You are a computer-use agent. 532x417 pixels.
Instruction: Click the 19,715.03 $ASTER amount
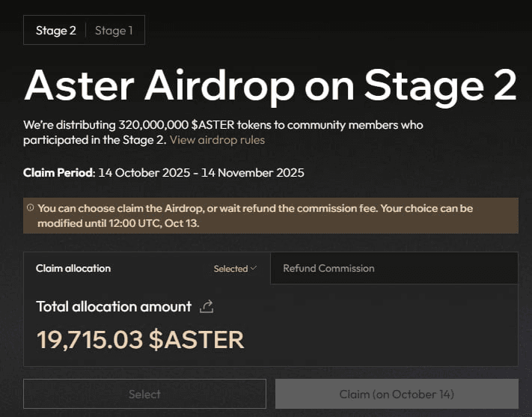[x=140, y=339]
